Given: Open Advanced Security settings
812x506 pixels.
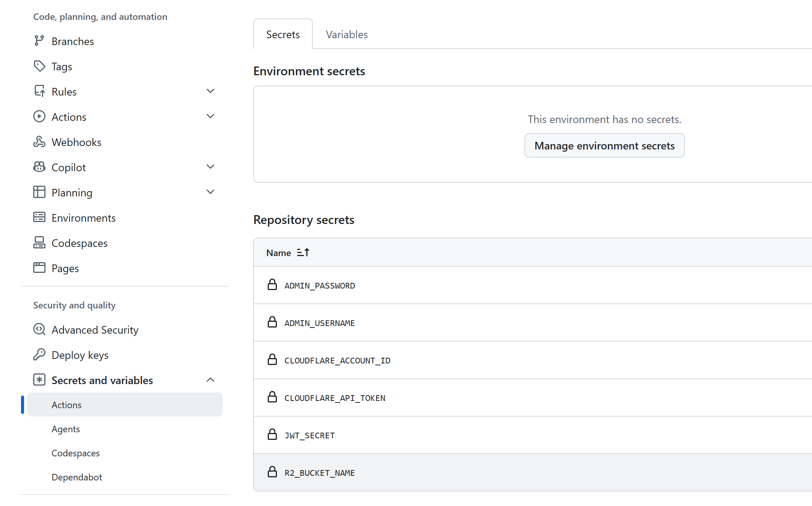Looking at the screenshot, I should click(x=95, y=330).
